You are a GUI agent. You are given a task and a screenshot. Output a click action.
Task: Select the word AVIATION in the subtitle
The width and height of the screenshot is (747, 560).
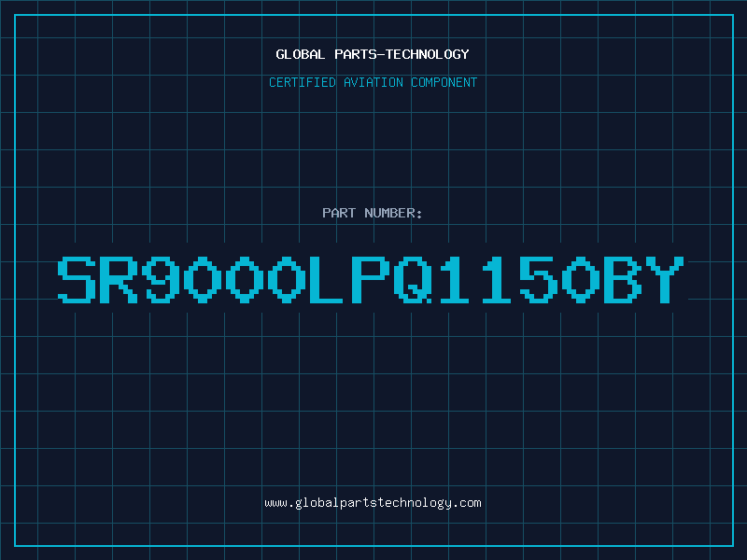373,82
